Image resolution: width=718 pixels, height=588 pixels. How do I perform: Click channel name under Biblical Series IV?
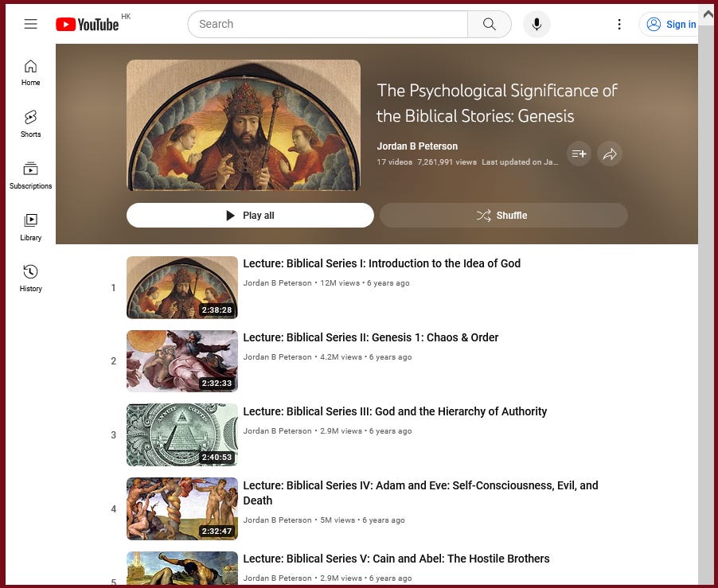click(277, 520)
